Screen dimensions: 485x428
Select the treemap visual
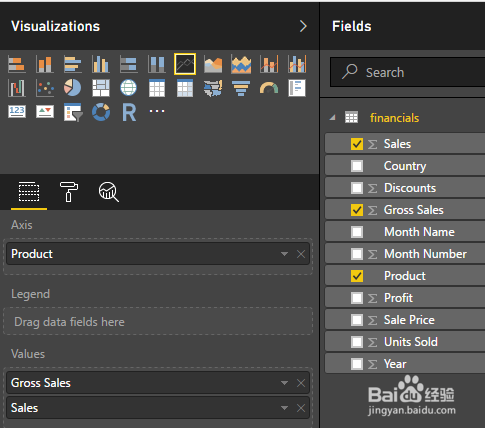(101, 88)
